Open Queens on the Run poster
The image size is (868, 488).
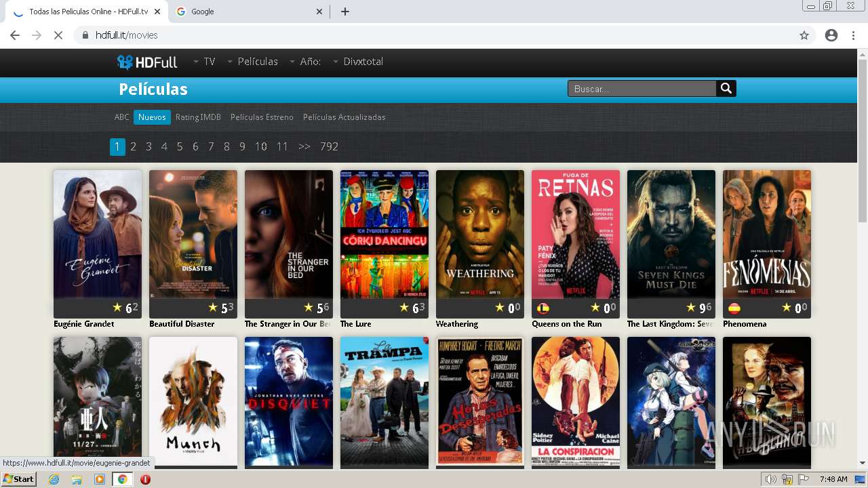point(576,234)
